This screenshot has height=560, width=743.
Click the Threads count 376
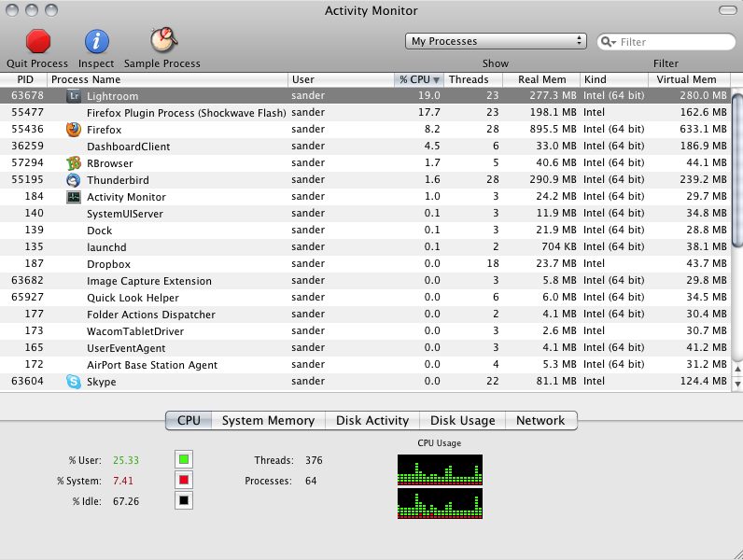point(314,460)
